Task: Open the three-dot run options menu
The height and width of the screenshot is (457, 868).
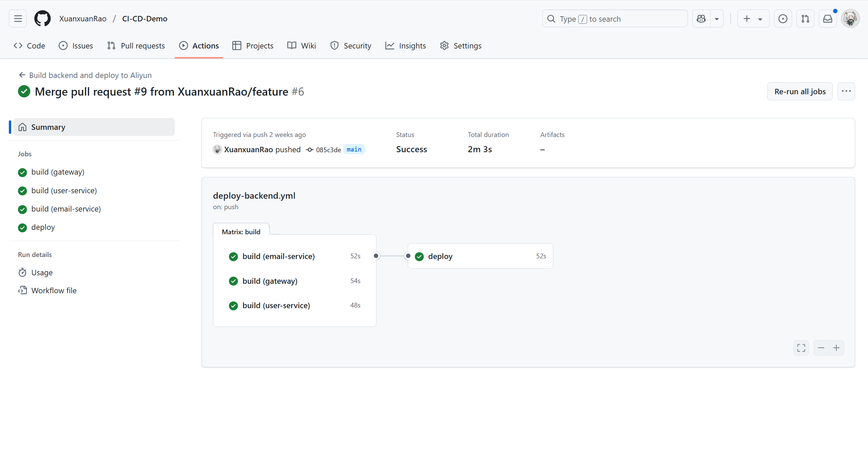Action: (846, 91)
